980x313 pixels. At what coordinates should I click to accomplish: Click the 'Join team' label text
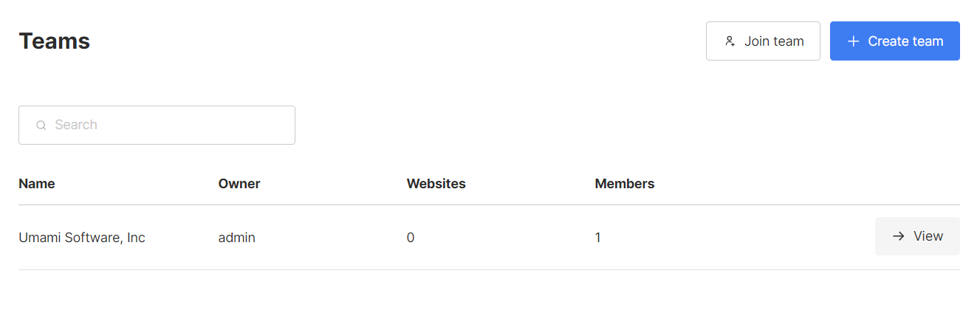point(774,41)
